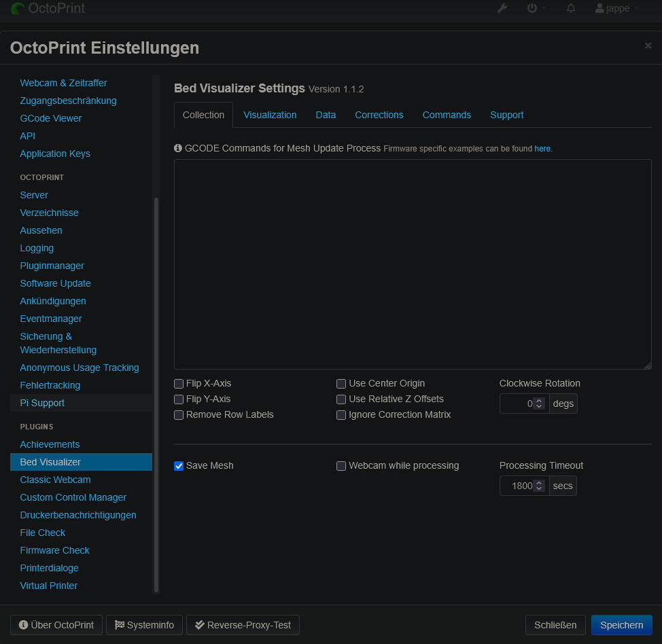The height and width of the screenshot is (644, 662).
Task: Open Über OctoPrint info button
Action: pos(56,625)
